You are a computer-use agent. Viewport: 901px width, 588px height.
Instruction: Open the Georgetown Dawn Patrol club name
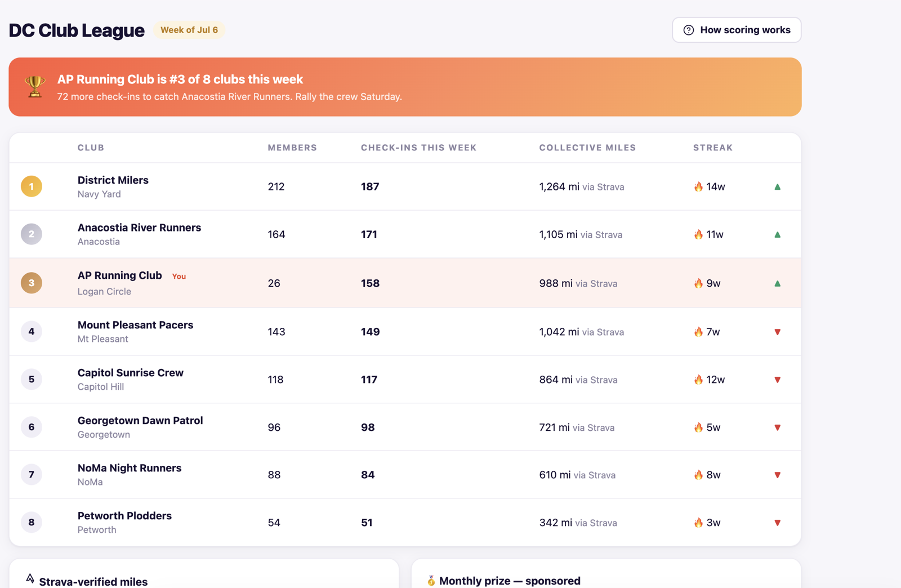click(140, 421)
